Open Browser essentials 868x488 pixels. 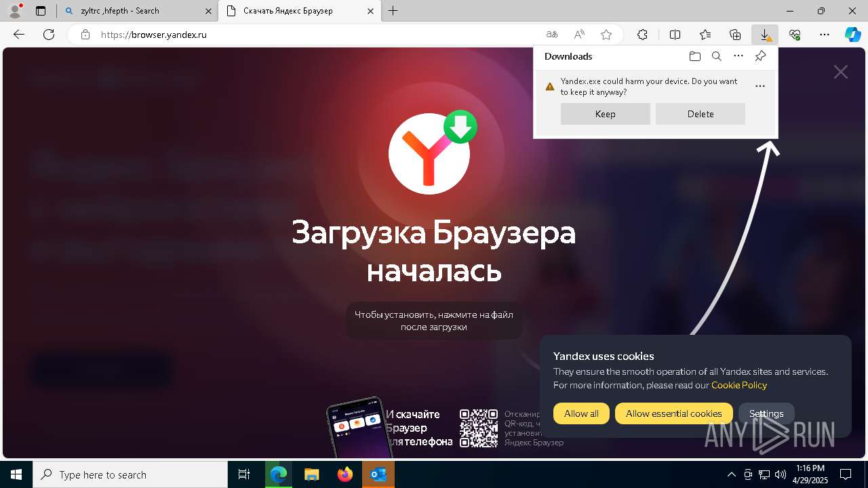[795, 35]
